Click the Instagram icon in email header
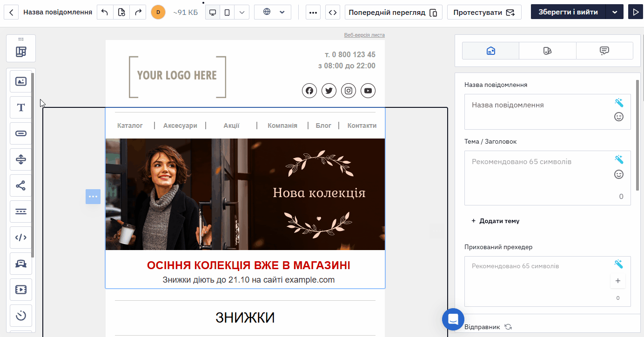Viewport: 644px width, 337px height. (x=349, y=91)
